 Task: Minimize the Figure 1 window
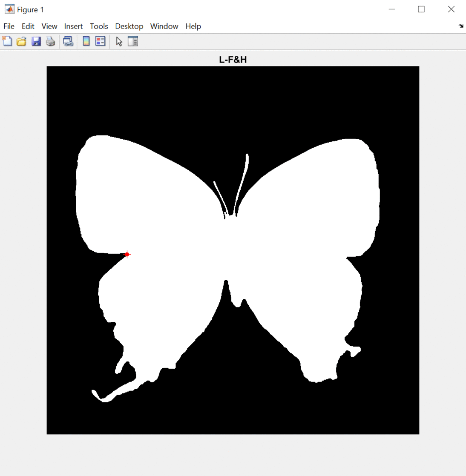pos(392,9)
